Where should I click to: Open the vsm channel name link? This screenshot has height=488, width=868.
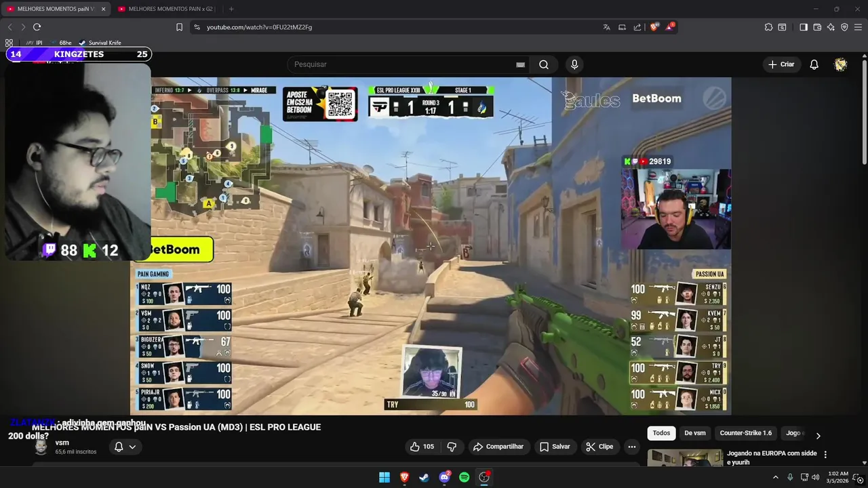point(62,443)
